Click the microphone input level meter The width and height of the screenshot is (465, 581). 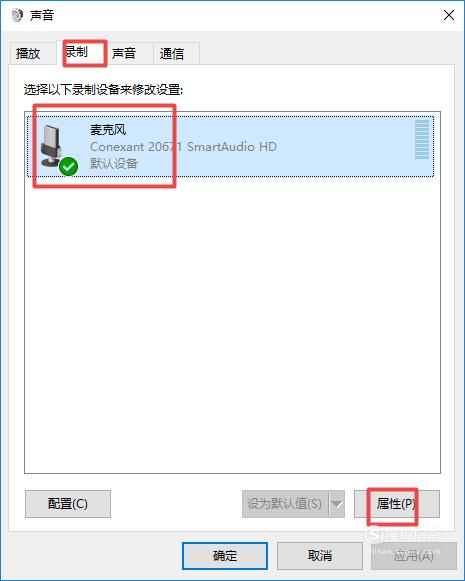[x=422, y=139]
